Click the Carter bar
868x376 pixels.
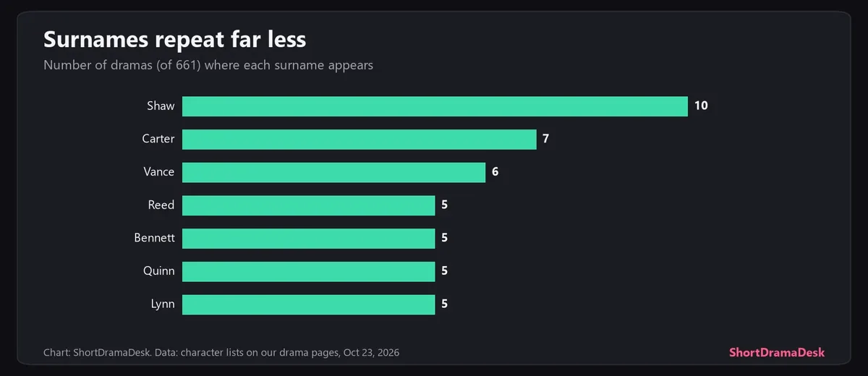click(359, 139)
